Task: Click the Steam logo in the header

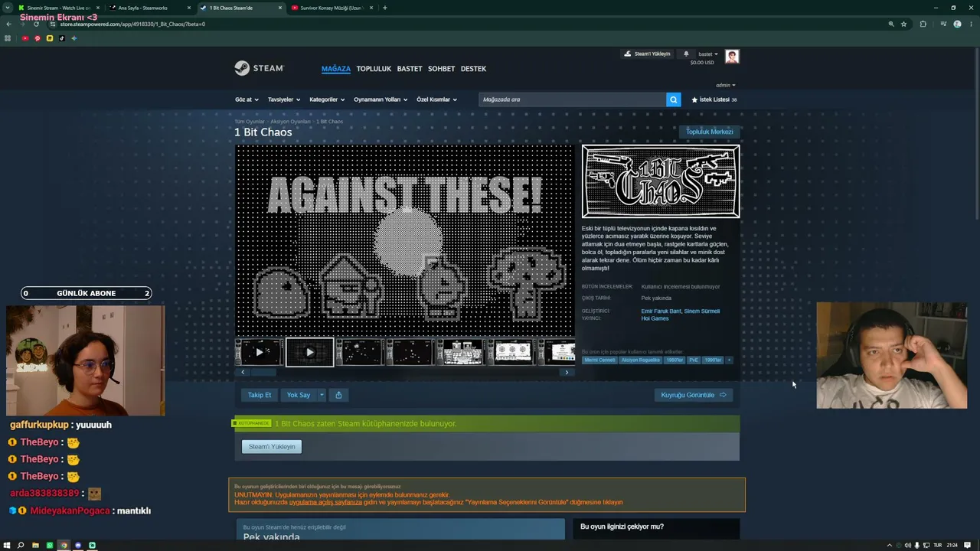Action: click(259, 68)
